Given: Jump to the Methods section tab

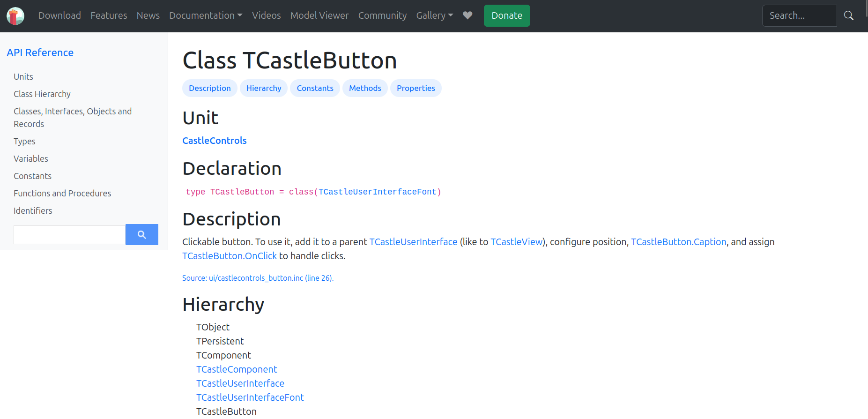Looking at the screenshot, I should pos(364,88).
